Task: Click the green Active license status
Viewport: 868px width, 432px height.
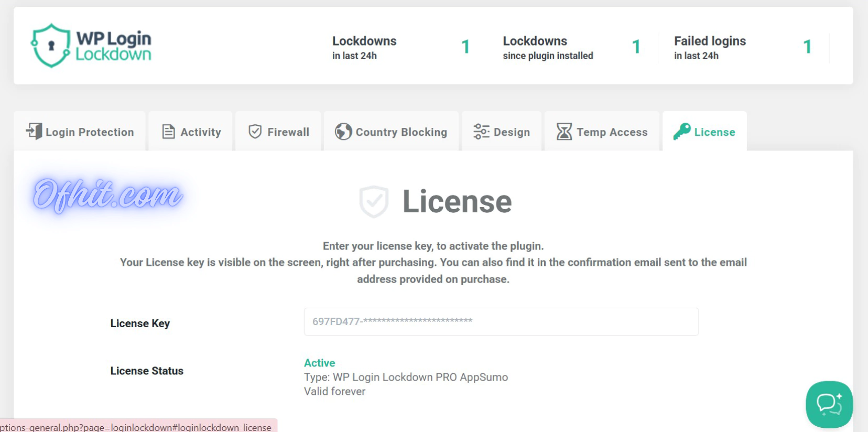Action: 319,363
